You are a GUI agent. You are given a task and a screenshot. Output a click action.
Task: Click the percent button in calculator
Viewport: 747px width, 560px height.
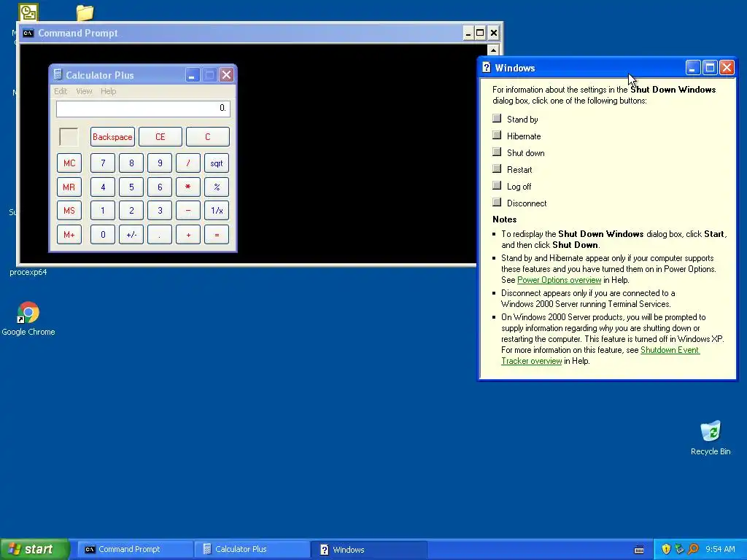217,187
